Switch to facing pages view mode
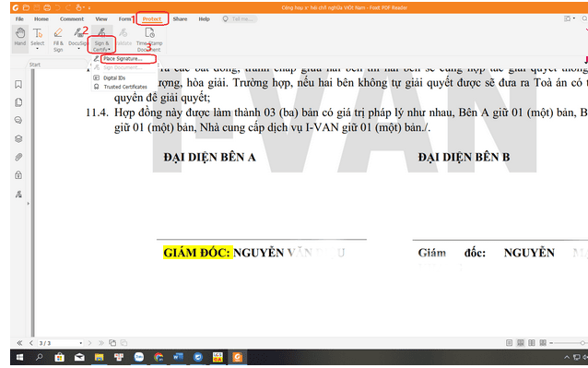Screen dimensions: 588x368 pyautogui.click(x=532, y=343)
